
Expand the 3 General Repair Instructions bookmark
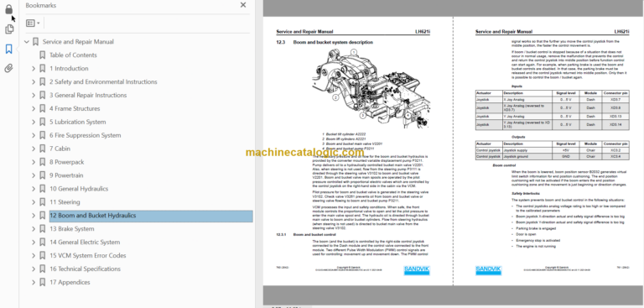pyautogui.click(x=34, y=95)
